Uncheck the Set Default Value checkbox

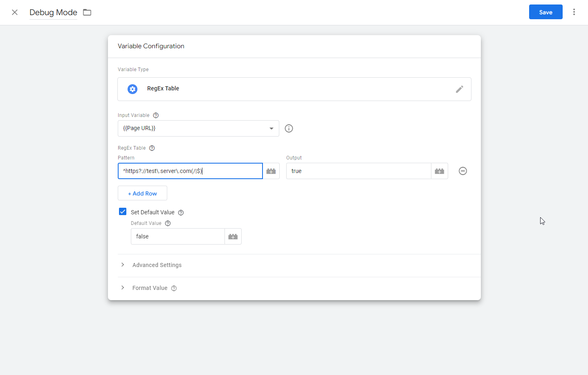coord(123,211)
